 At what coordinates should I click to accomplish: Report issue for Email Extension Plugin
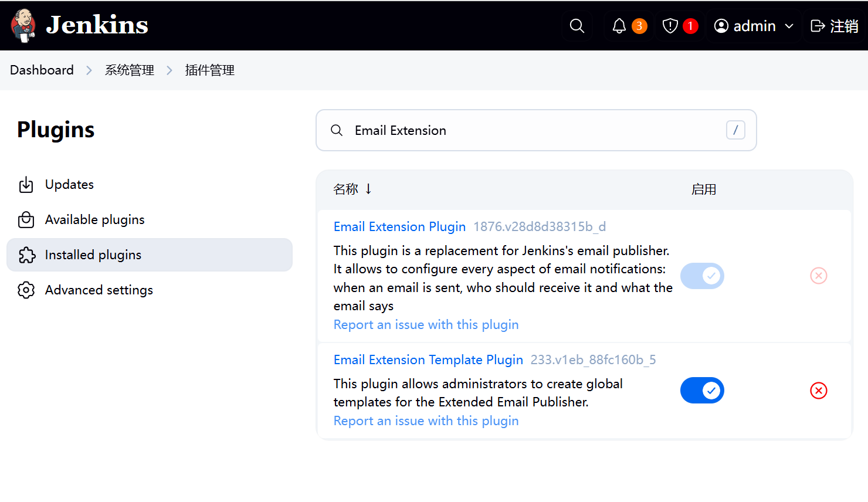426,325
